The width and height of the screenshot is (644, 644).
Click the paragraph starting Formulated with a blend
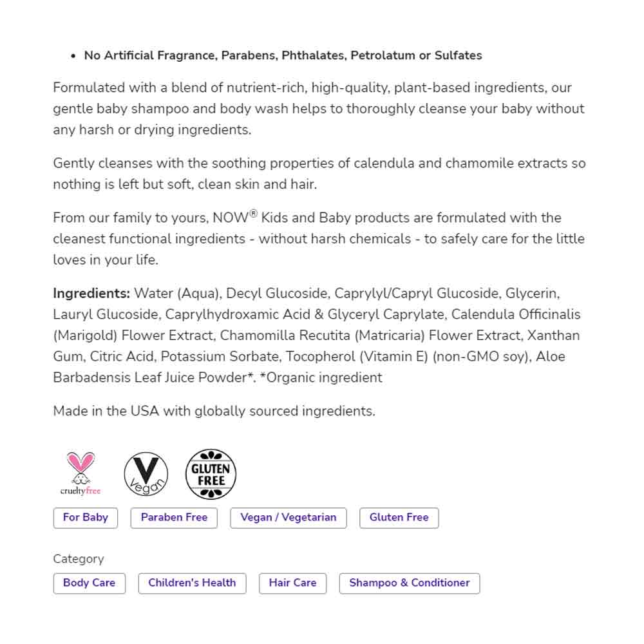point(318,108)
